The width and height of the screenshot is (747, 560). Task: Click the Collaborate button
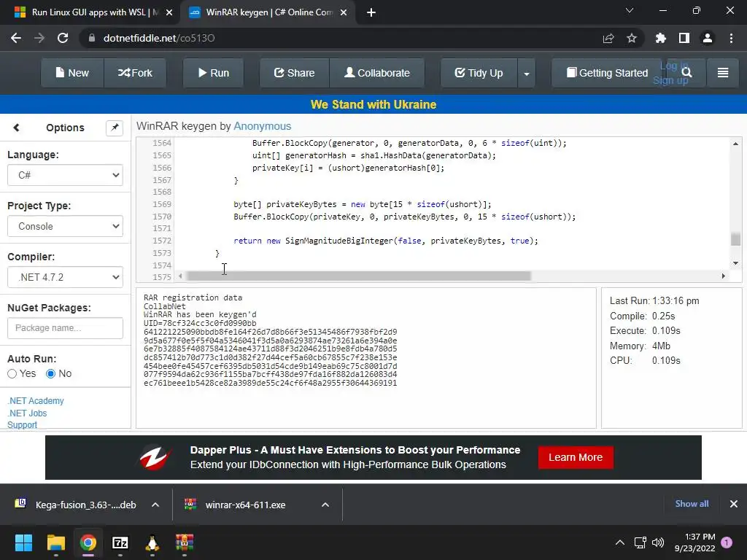(x=377, y=73)
